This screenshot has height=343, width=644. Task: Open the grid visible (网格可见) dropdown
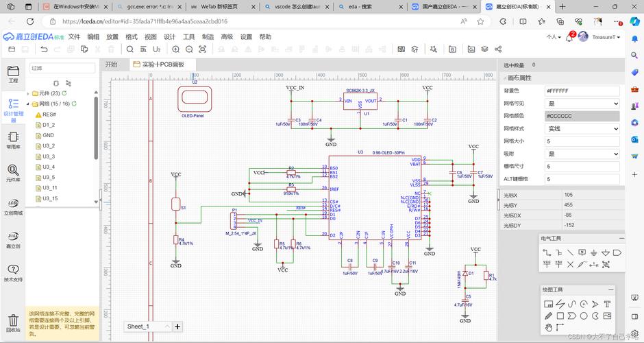point(582,104)
